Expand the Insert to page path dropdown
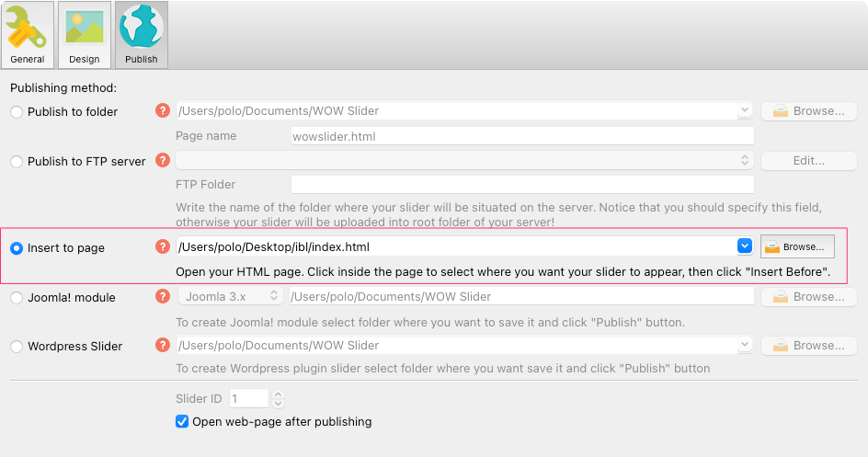 coord(745,246)
